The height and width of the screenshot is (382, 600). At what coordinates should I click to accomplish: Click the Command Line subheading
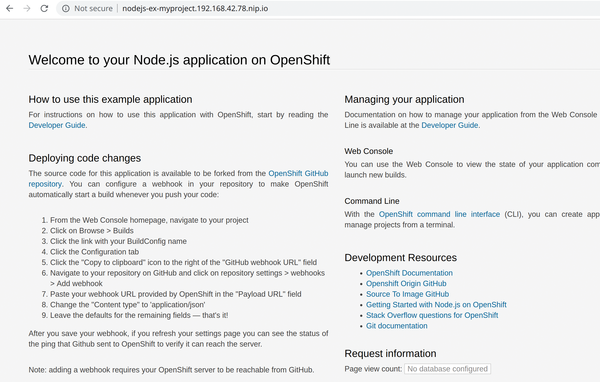click(x=372, y=201)
